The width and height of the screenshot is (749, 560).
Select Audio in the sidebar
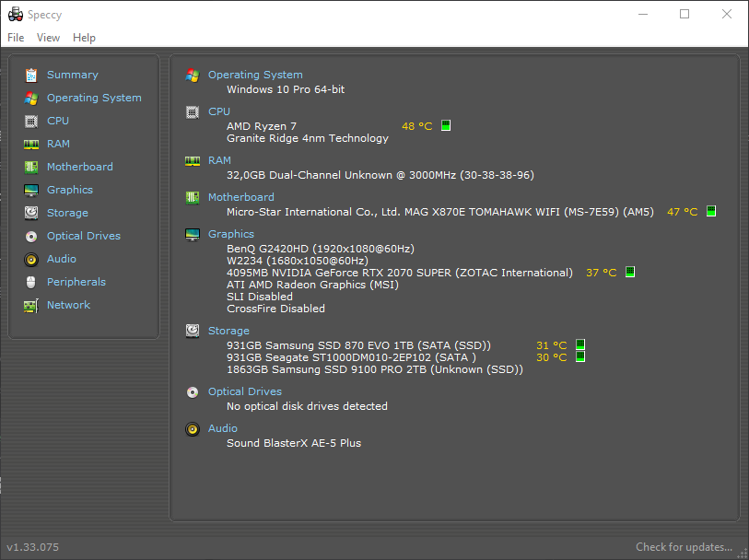[x=62, y=259]
